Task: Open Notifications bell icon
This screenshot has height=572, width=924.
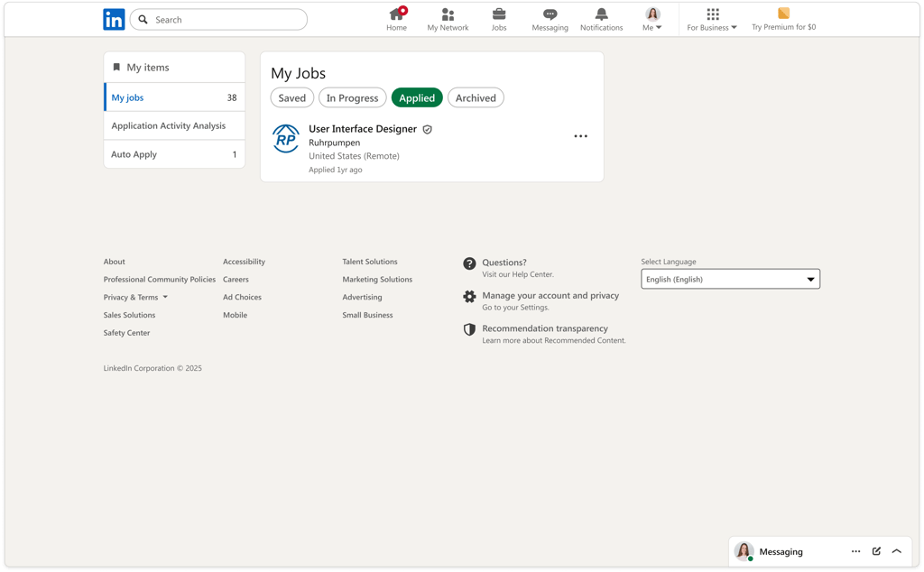Action: click(x=601, y=14)
